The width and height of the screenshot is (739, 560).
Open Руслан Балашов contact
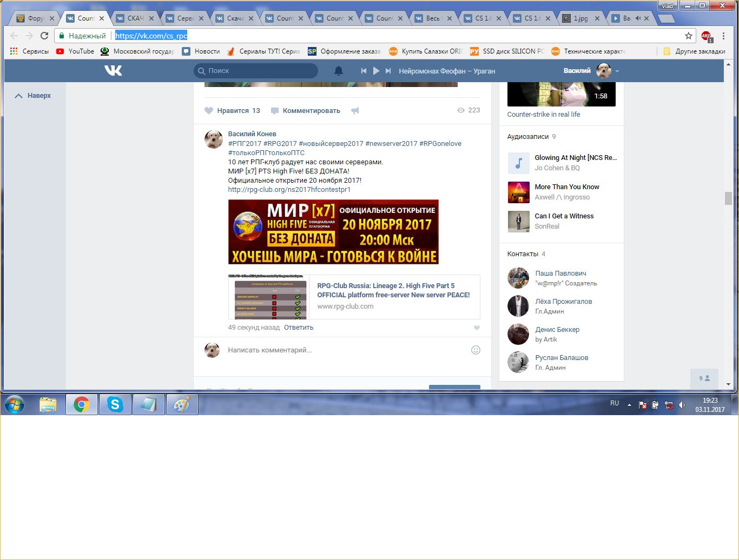click(562, 358)
